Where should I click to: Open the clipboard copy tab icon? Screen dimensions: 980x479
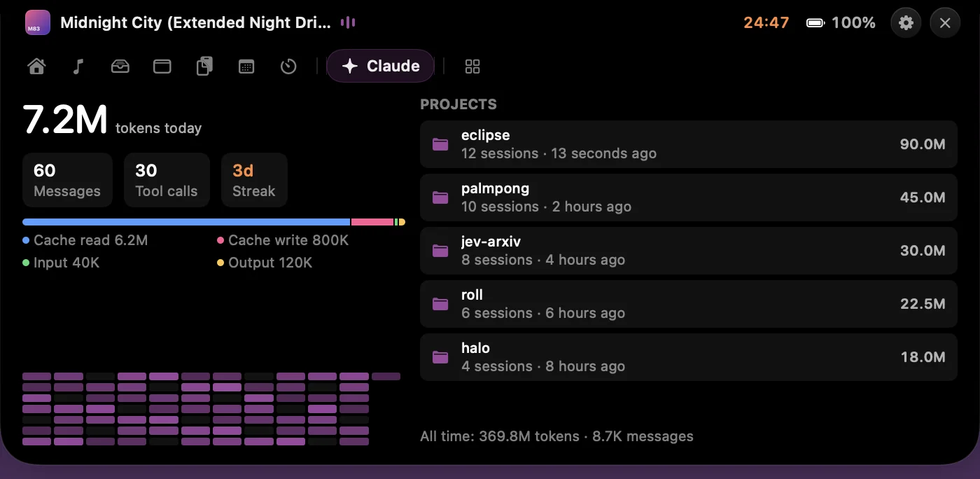(204, 67)
